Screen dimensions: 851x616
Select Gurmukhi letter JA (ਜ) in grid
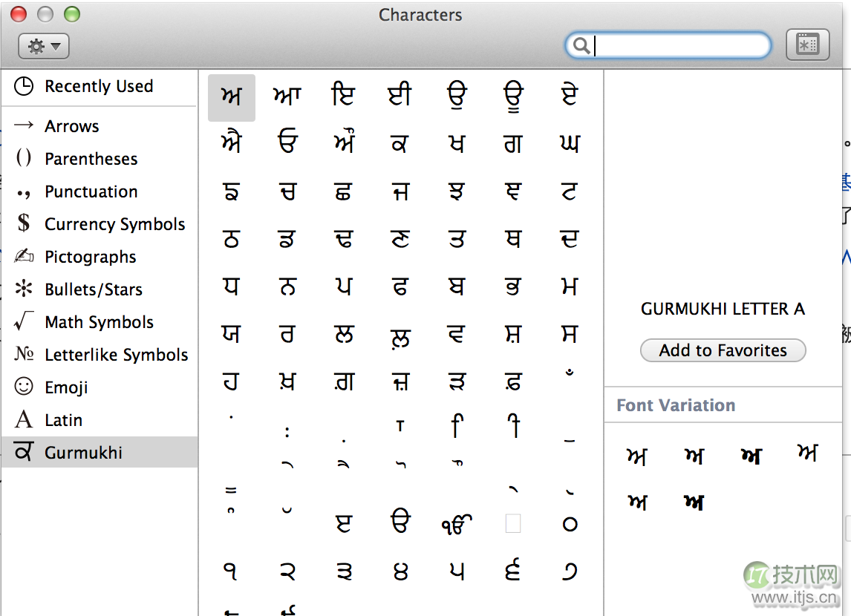[x=400, y=191]
